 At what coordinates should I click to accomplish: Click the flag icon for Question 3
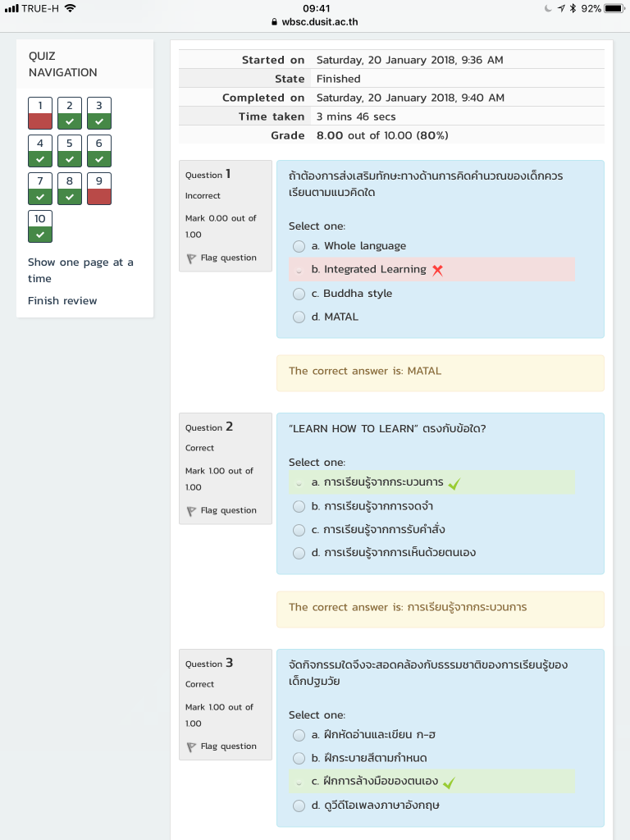click(191, 747)
